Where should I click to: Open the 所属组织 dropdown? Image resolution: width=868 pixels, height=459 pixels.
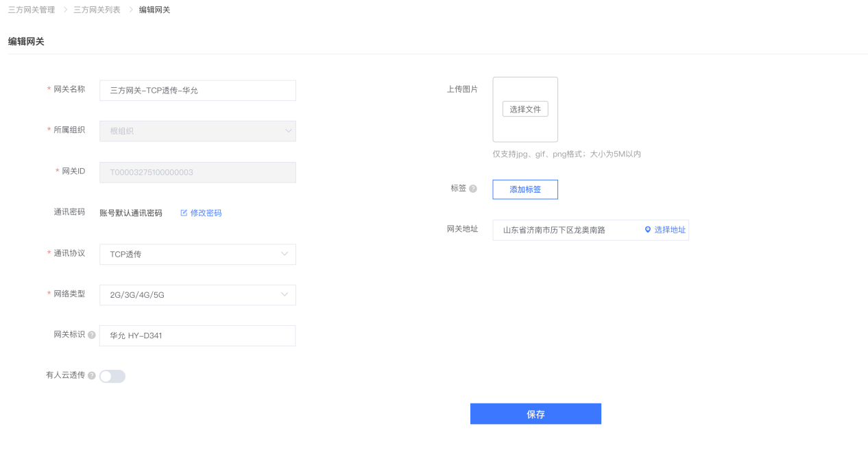tap(197, 131)
